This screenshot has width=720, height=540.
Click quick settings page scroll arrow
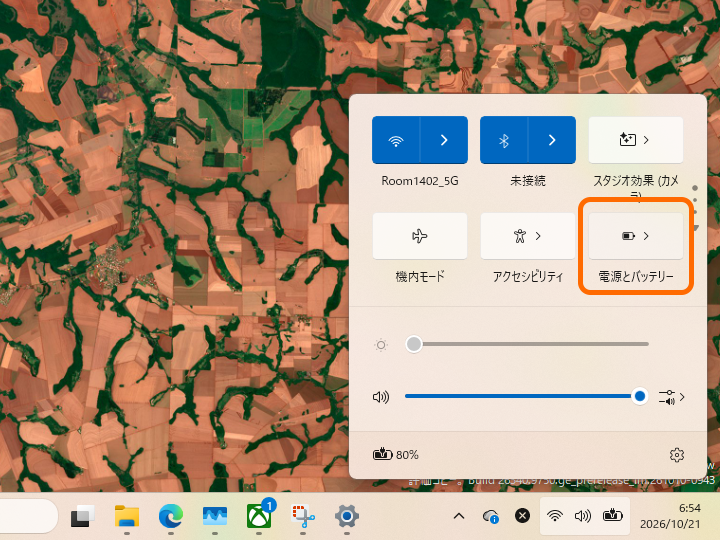point(696,228)
